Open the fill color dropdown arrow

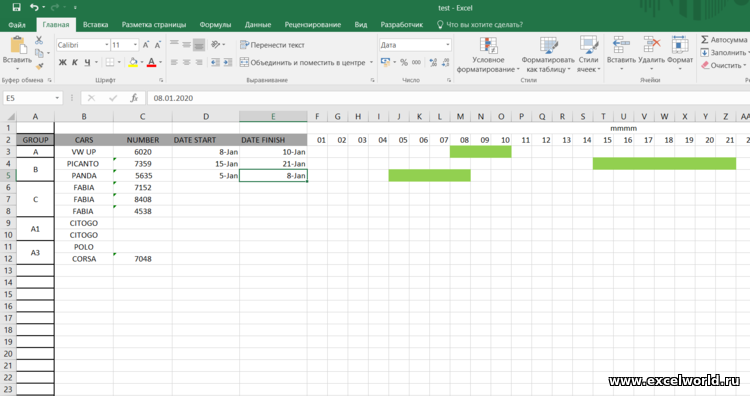click(142, 62)
